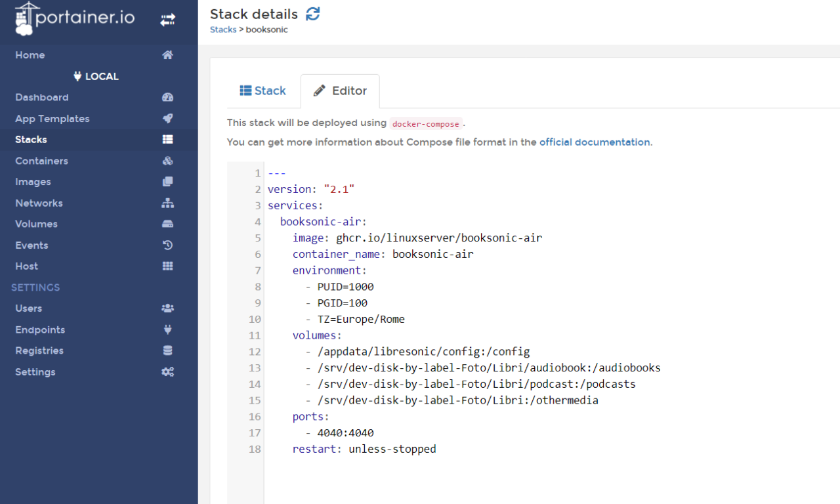Click the environment: key line
The image size is (840, 504).
330,270
